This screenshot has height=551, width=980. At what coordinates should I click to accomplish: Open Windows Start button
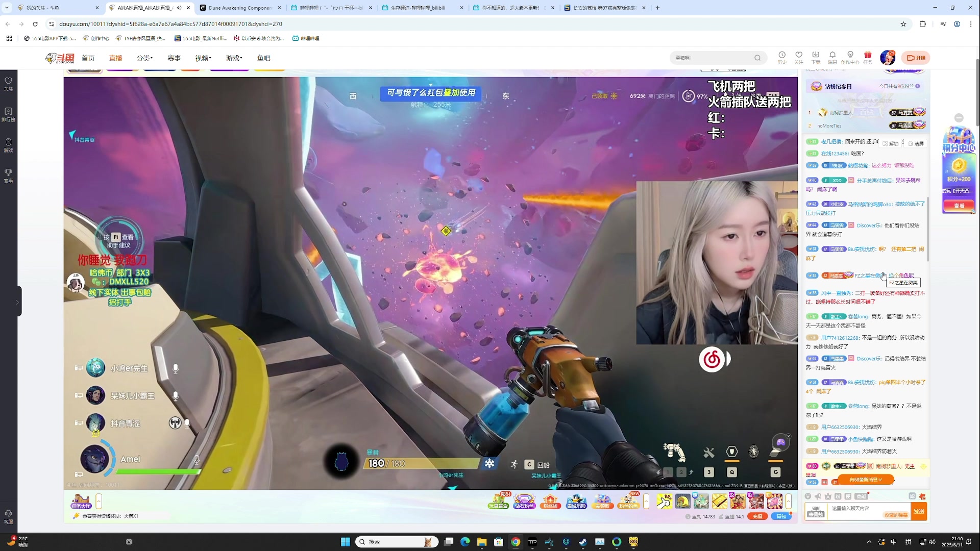pyautogui.click(x=346, y=542)
